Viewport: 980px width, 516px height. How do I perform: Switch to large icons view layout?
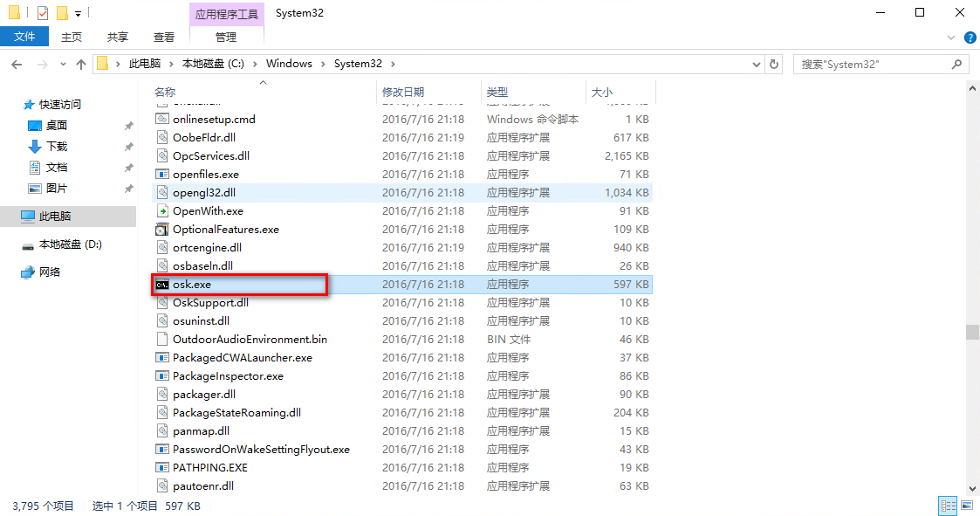tap(967, 506)
